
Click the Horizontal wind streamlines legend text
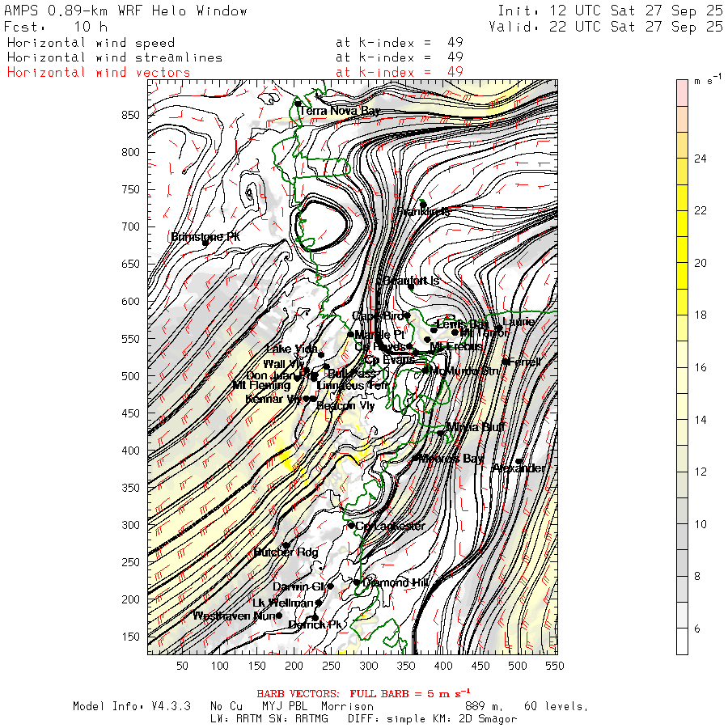(115, 57)
